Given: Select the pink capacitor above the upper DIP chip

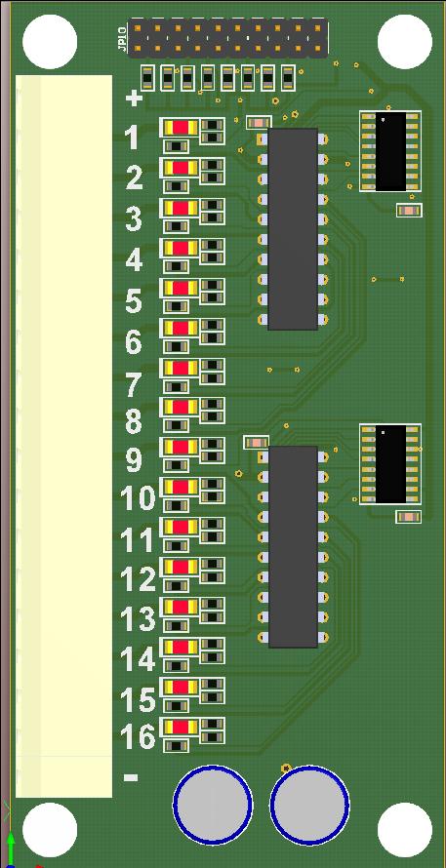Looking at the screenshot, I should (x=259, y=122).
